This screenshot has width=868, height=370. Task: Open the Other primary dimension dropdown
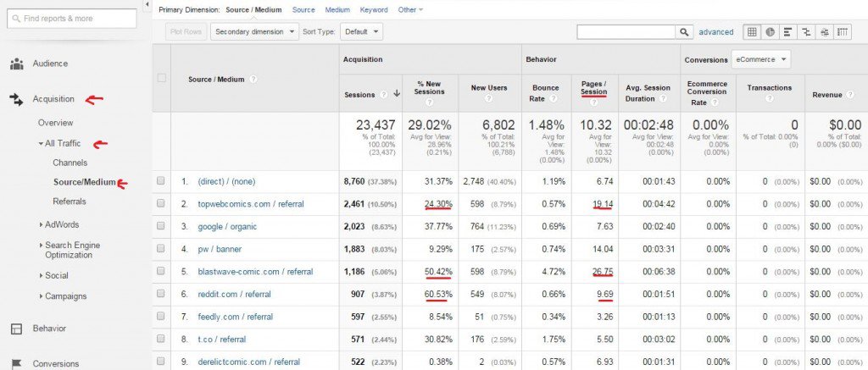tap(410, 10)
